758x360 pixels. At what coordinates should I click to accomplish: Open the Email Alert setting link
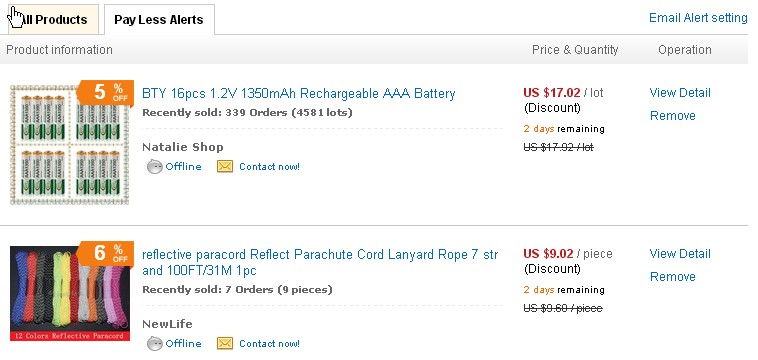tap(698, 18)
